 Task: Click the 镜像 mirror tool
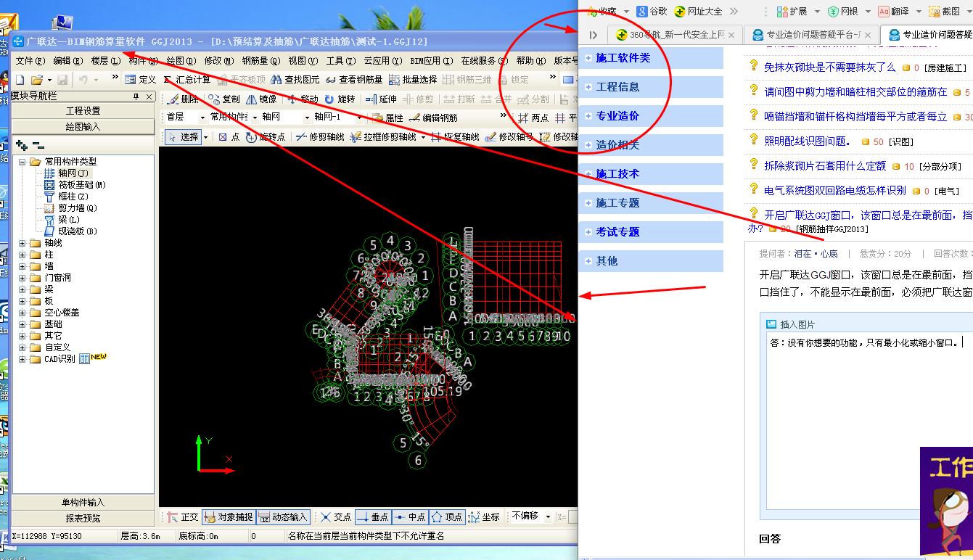point(261,99)
